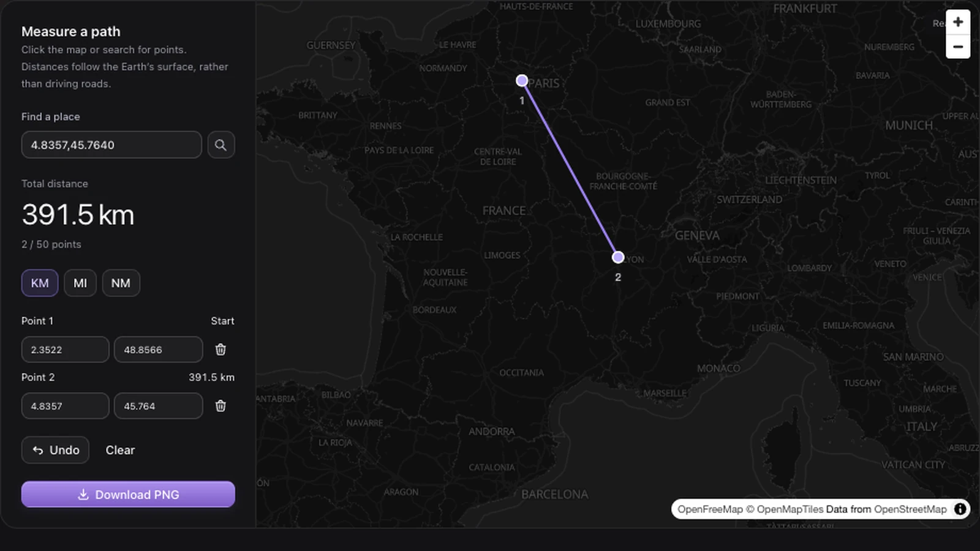Click the MARSEILLE label on the map

click(x=665, y=393)
